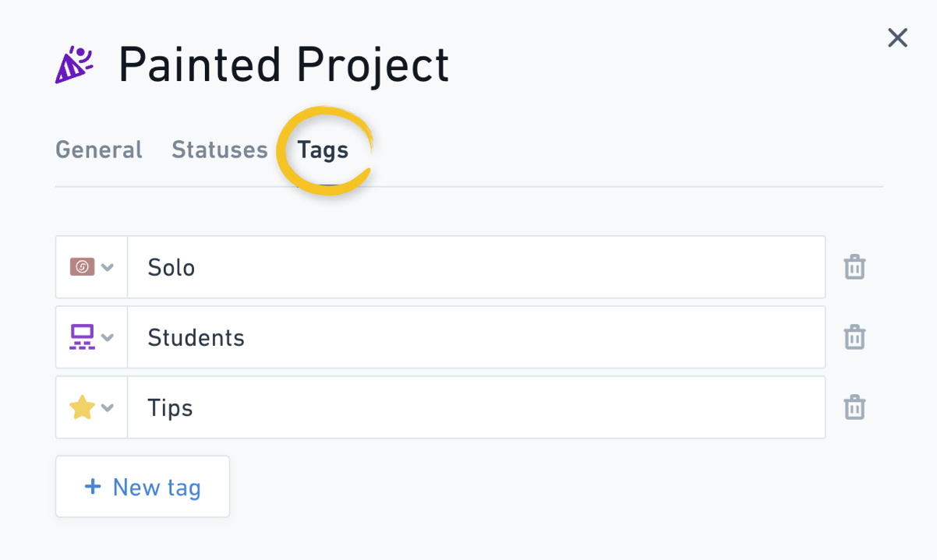Select the Tags tab
The width and height of the screenshot is (937, 560).
[323, 150]
